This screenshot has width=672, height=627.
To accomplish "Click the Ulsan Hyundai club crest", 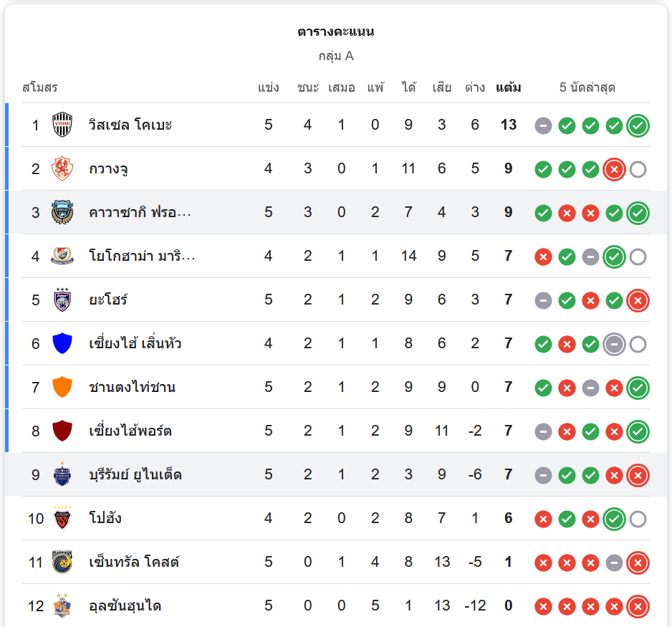I will [62, 606].
